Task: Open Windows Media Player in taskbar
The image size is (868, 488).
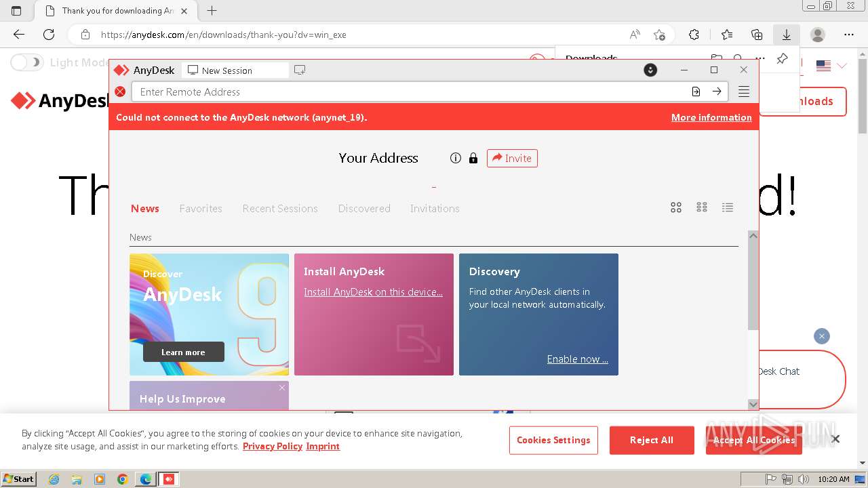Action: [100, 479]
